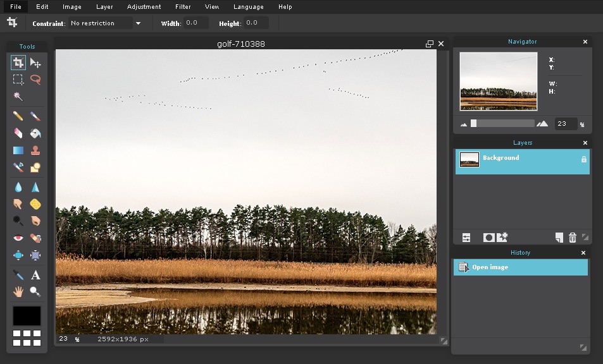This screenshot has width=603, height=364.
Task: Expand the Filter menu
Action: pyautogui.click(x=182, y=7)
